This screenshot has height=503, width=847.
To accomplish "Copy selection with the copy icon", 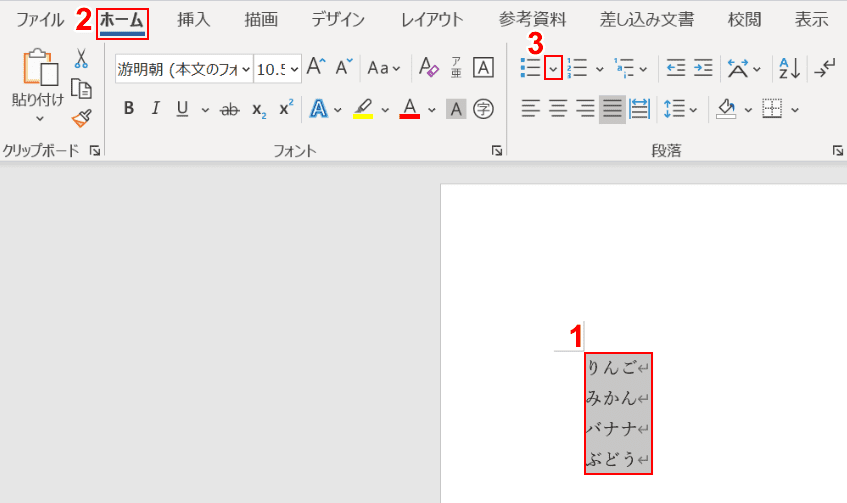I will (x=81, y=89).
